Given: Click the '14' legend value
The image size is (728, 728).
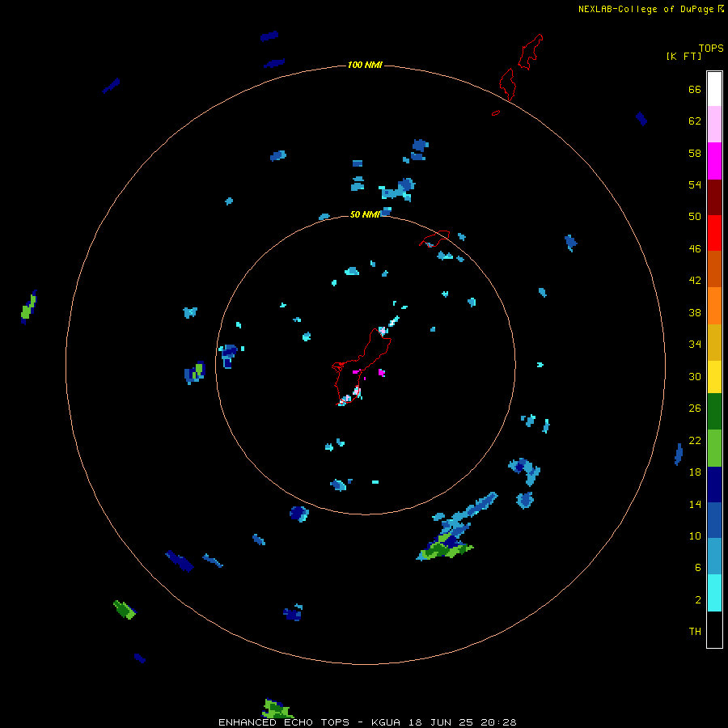Looking at the screenshot, I should click(x=695, y=504).
